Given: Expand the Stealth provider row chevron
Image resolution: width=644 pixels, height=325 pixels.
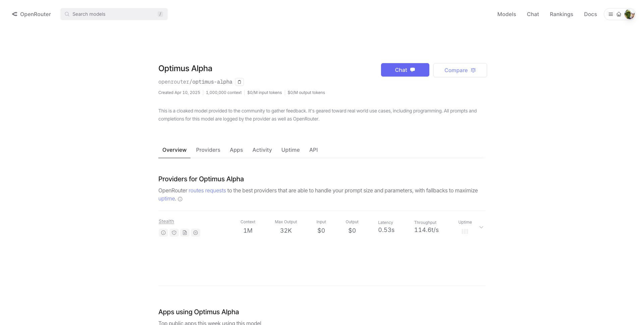Looking at the screenshot, I should pos(481,227).
